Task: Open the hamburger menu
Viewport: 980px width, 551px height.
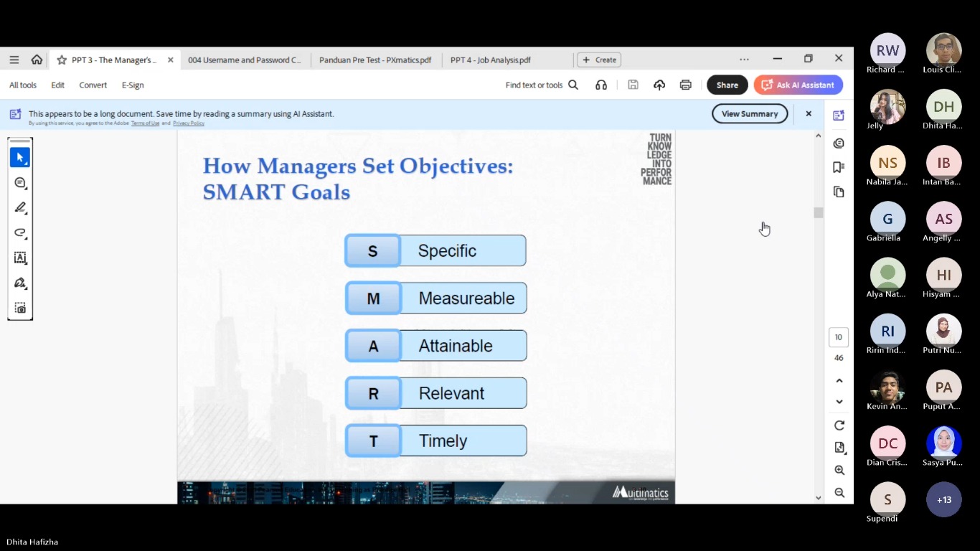Action: (x=14, y=60)
